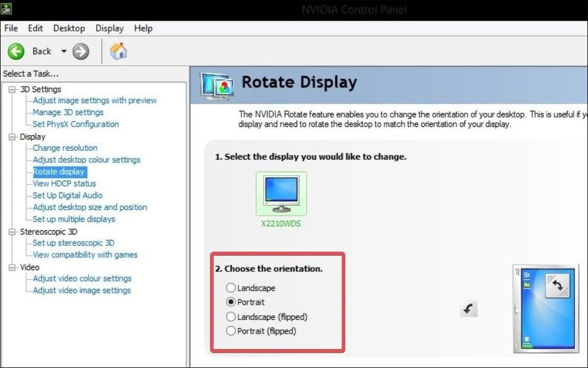
Task: Open the Display menu
Action: [110, 28]
